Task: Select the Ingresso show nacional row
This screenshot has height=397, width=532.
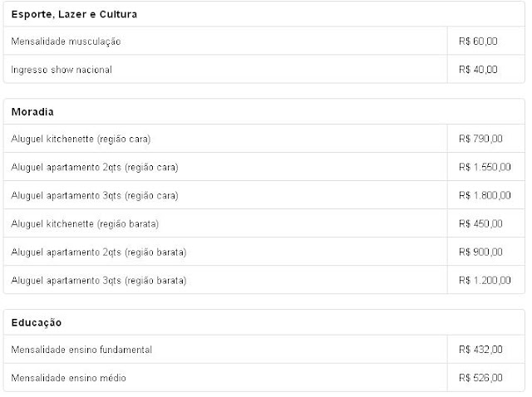Action: [x=264, y=69]
